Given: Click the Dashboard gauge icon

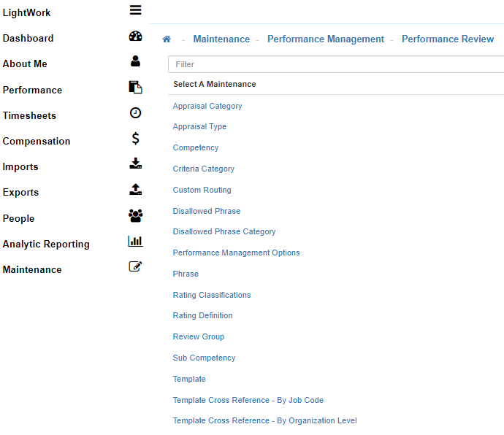Looking at the screenshot, I should point(135,36).
